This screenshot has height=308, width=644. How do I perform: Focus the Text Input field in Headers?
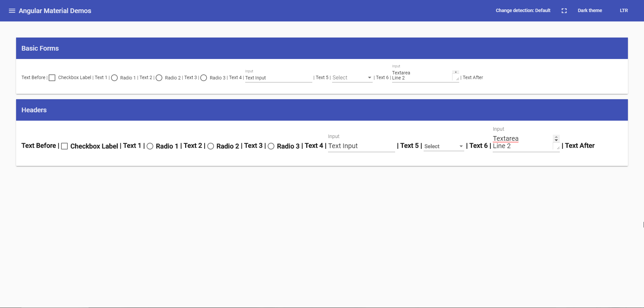tap(361, 146)
